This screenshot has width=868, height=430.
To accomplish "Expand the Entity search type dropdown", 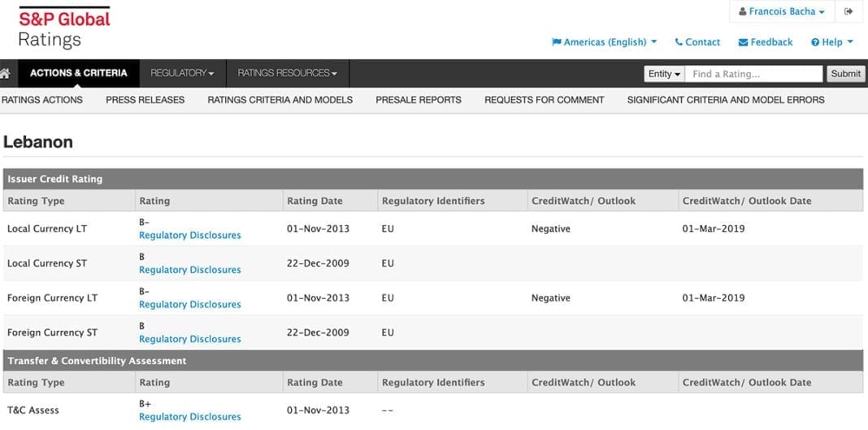I will (664, 74).
